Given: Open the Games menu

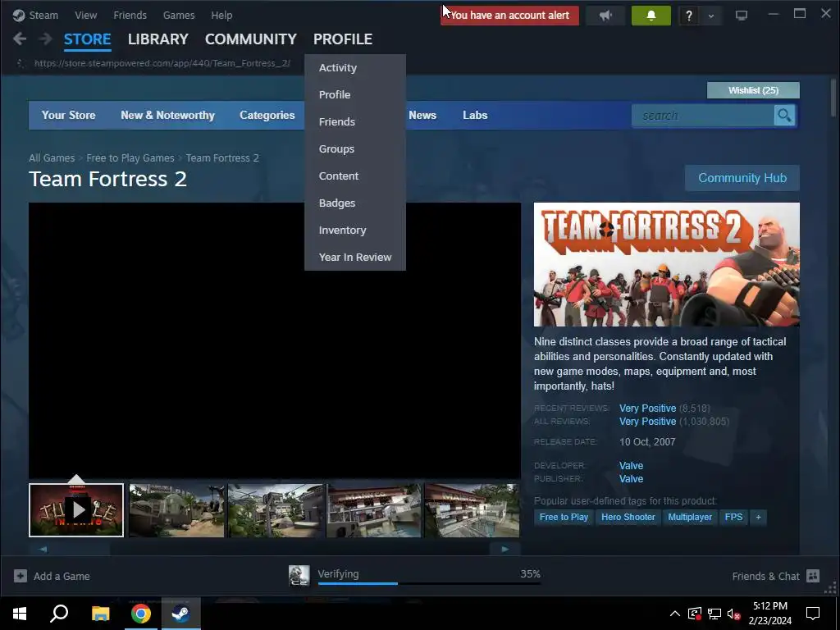Looking at the screenshot, I should 179,15.
